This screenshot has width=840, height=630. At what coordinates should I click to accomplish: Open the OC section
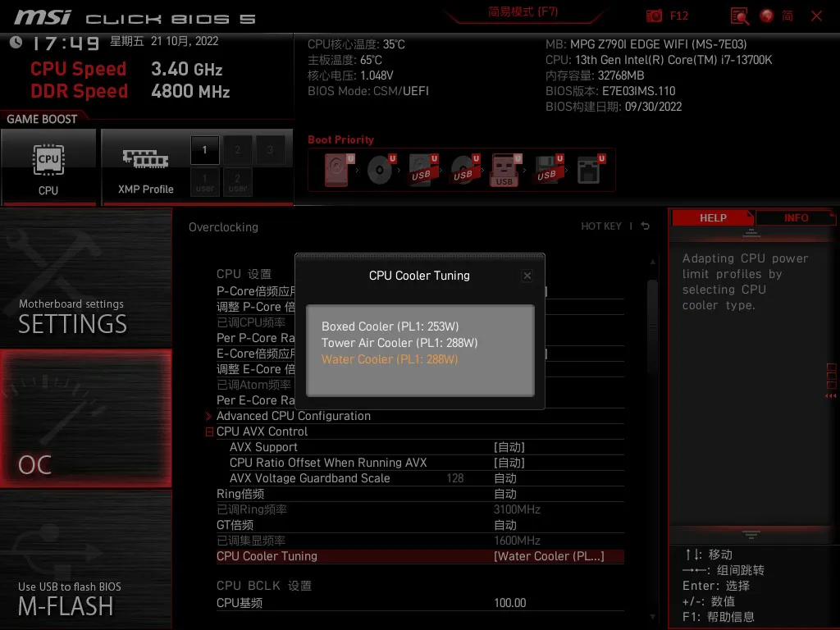(x=85, y=418)
